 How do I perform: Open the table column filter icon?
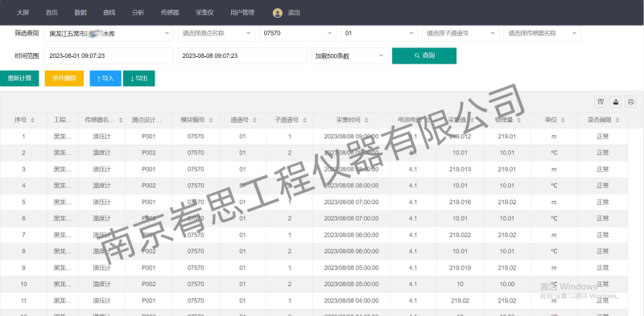pos(600,102)
